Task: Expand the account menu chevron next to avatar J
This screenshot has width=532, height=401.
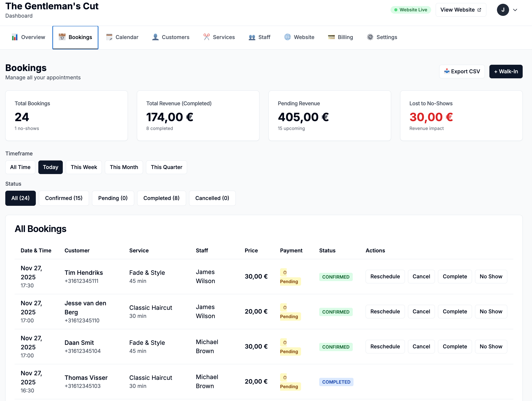Action: (515, 10)
